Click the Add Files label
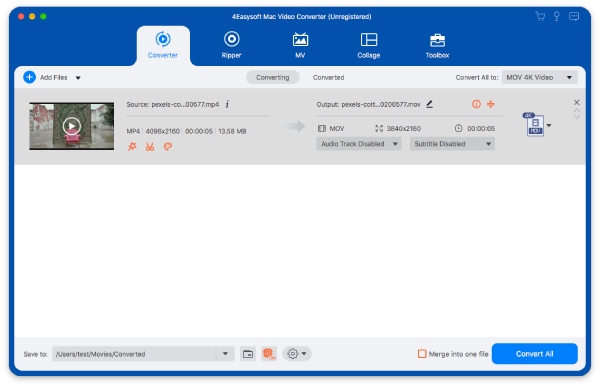 [54, 77]
